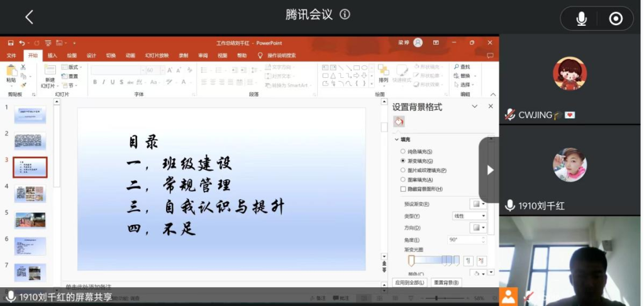Image resolution: width=644 pixels, height=306 pixels.
Task: Open the Insert (插入) ribbon tab
Action: click(52, 55)
